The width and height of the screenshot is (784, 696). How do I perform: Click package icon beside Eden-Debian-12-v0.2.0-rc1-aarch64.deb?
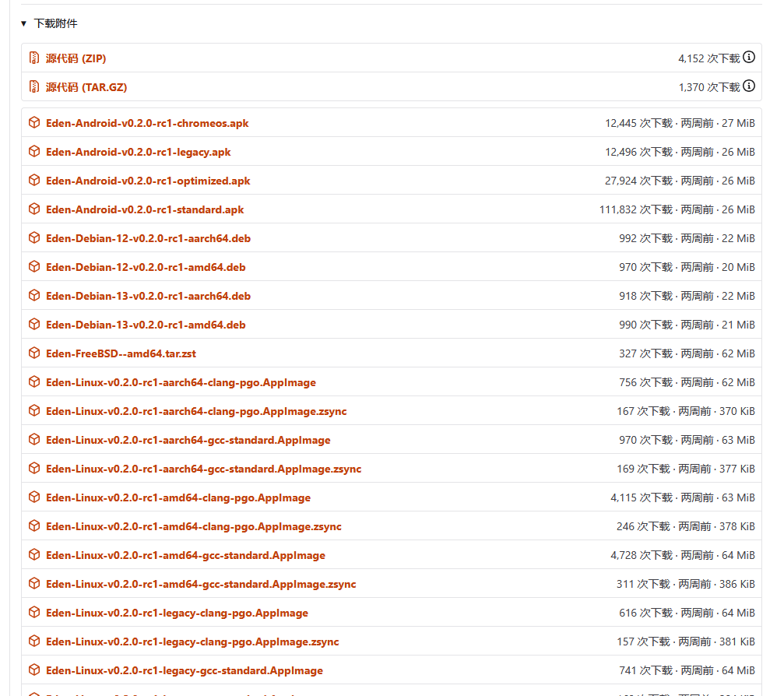pos(34,237)
